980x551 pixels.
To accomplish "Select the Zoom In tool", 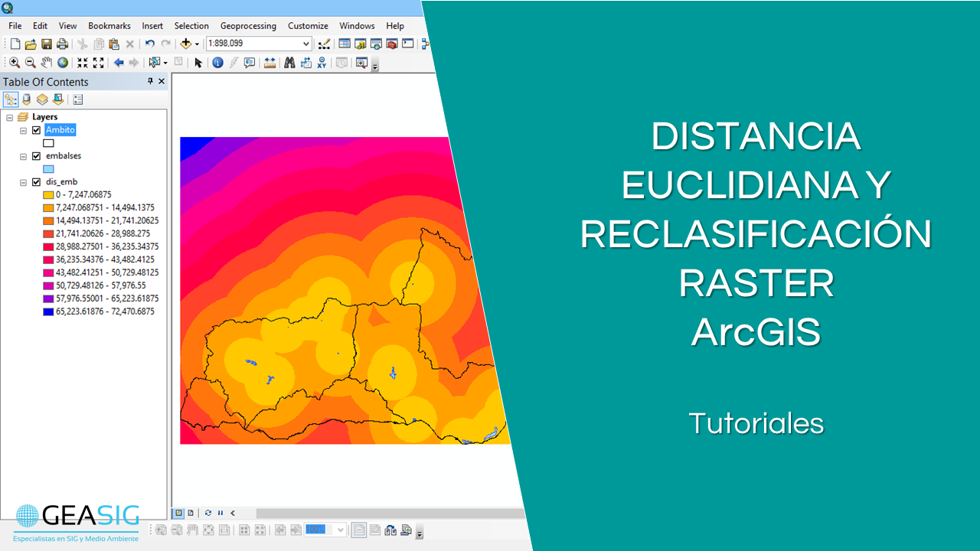I will tap(15, 63).
